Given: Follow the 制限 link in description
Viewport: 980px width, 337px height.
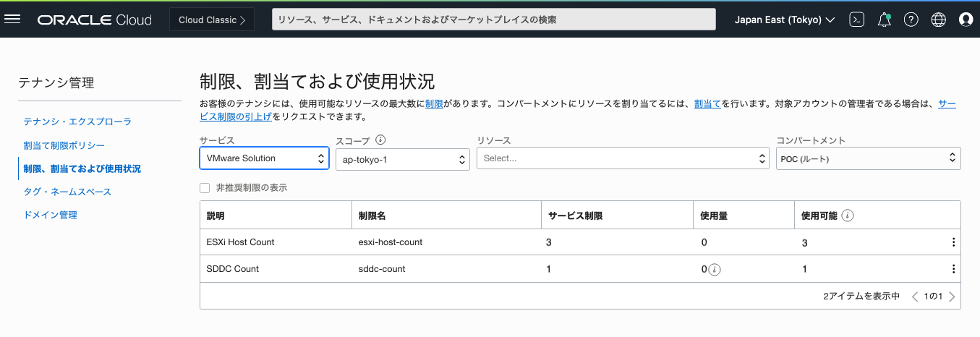Looking at the screenshot, I should [x=434, y=104].
